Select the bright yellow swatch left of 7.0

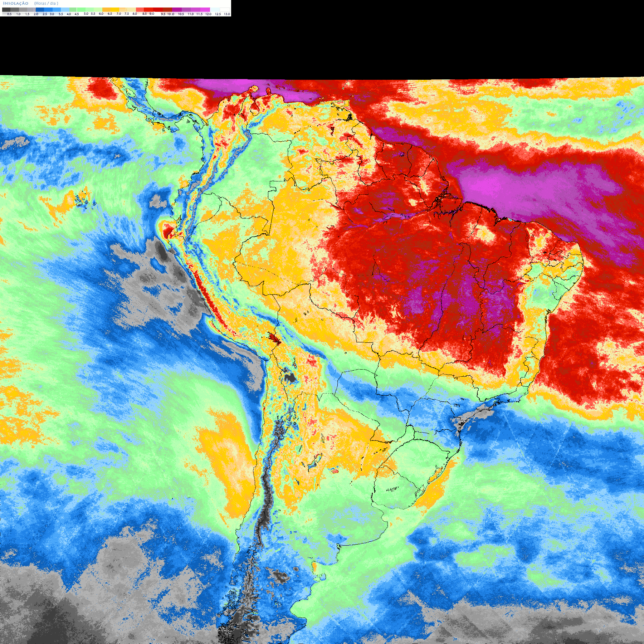pyautogui.click(x=115, y=10)
